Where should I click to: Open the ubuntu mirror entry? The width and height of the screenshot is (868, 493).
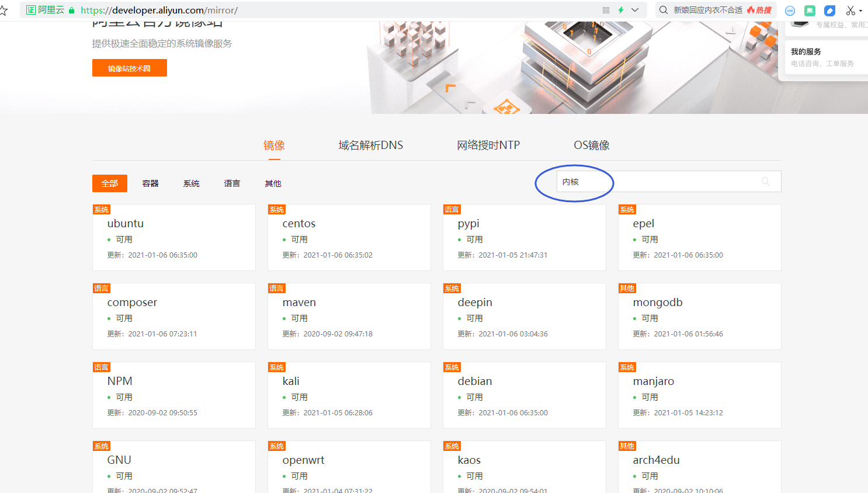pyautogui.click(x=126, y=223)
